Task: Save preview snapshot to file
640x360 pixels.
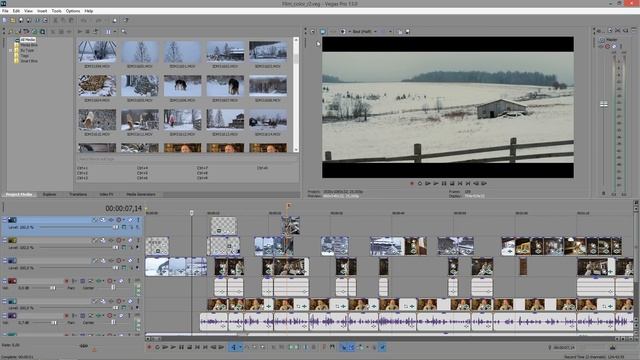Action: [x=407, y=31]
